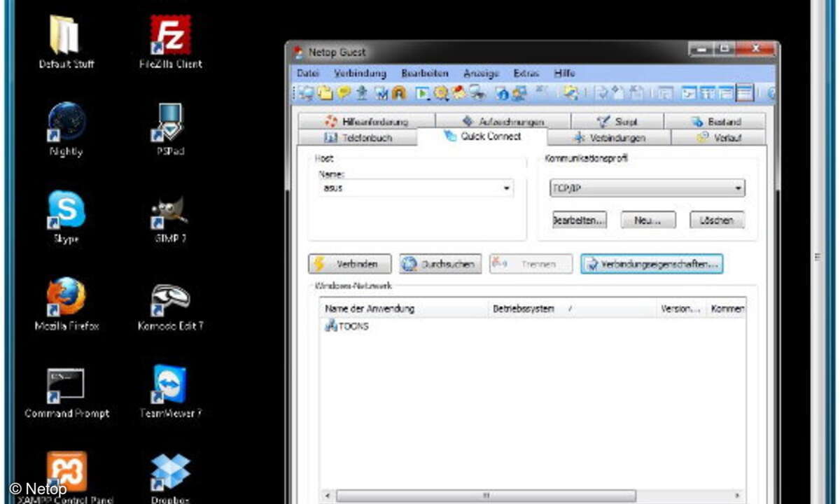Select the Quick Connect tab
The image size is (840, 504).
(482, 136)
